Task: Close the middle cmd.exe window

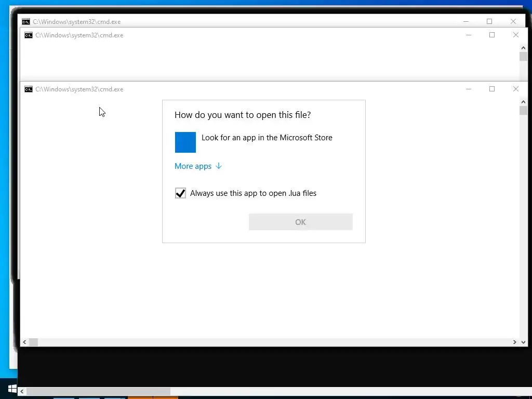Action: pyautogui.click(x=516, y=35)
